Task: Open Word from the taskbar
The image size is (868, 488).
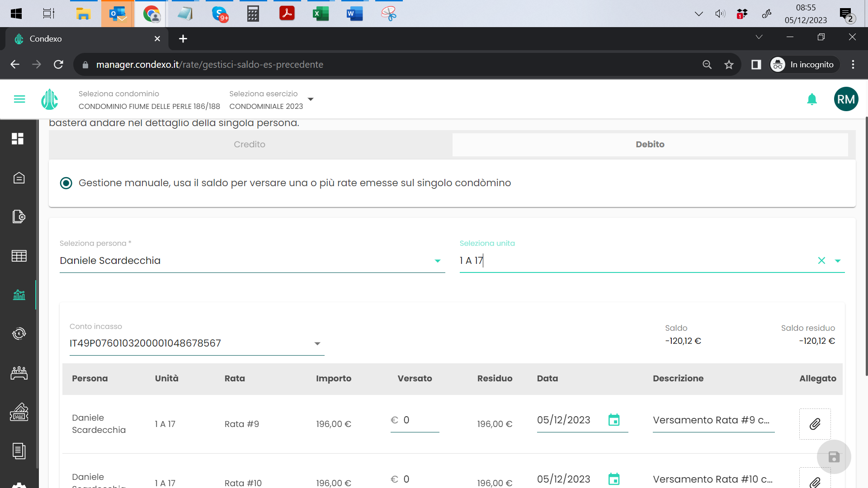Action: tap(354, 14)
